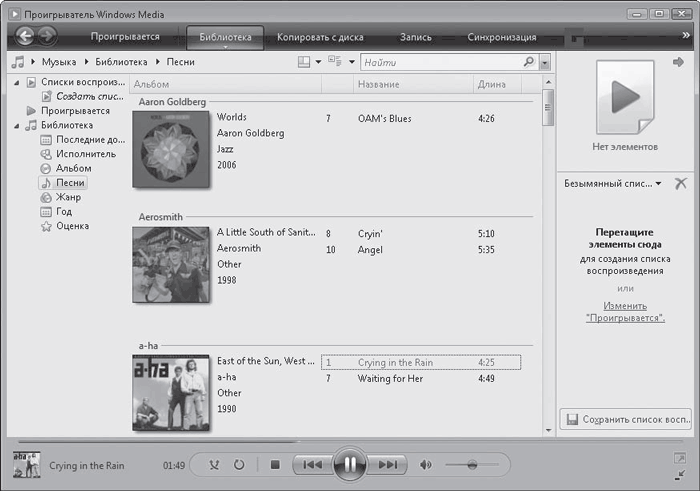
Task: Switch to compact mode icon bottom-right
Action: [x=680, y=473]
